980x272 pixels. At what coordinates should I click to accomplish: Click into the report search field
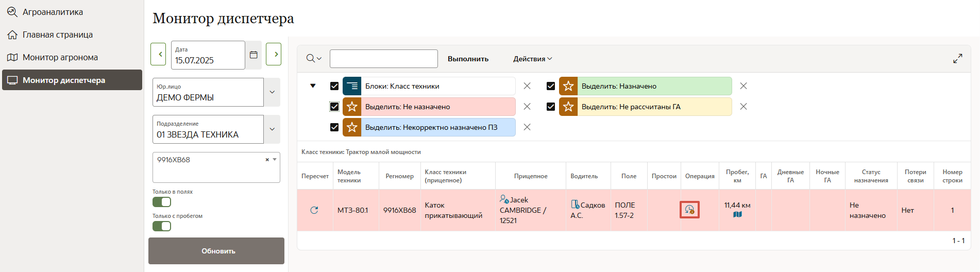(383, 59)
